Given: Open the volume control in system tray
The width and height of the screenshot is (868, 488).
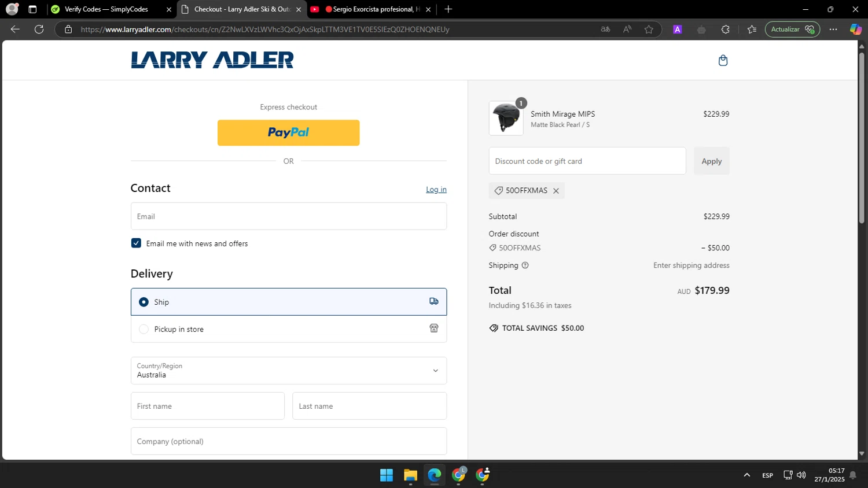Looking at the screenshot, I should point(801,475).
